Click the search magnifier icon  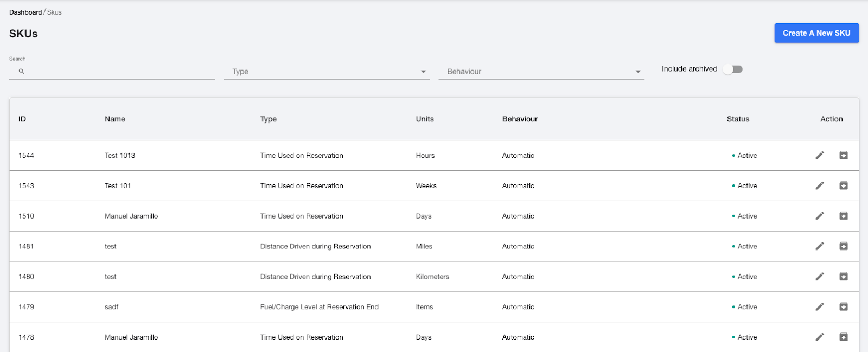22,71
